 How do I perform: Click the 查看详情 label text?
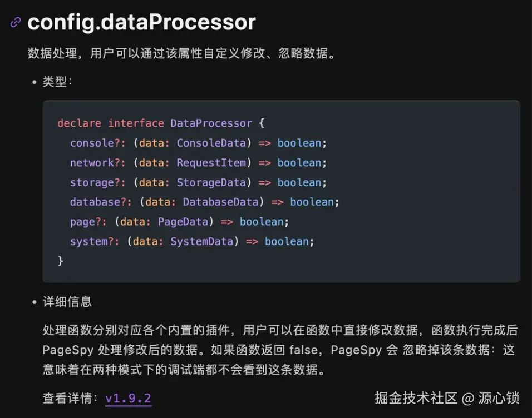pyautogui.click(x=67, y=399)
